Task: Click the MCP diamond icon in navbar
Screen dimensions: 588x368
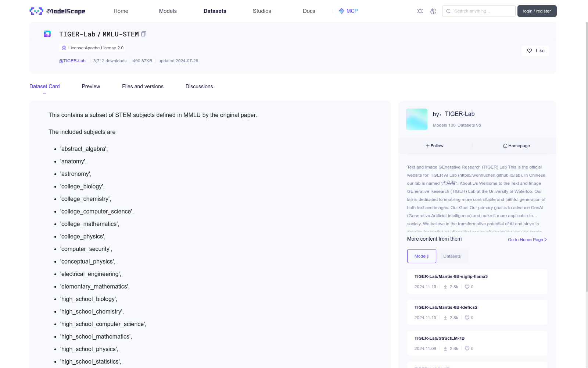Action: click(x=341, y=11)
